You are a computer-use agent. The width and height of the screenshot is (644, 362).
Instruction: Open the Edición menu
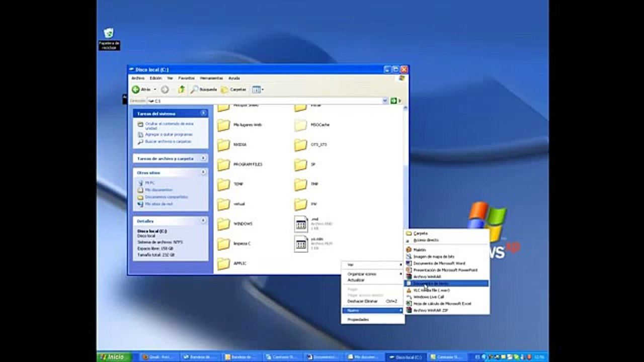tap(156, 78)
